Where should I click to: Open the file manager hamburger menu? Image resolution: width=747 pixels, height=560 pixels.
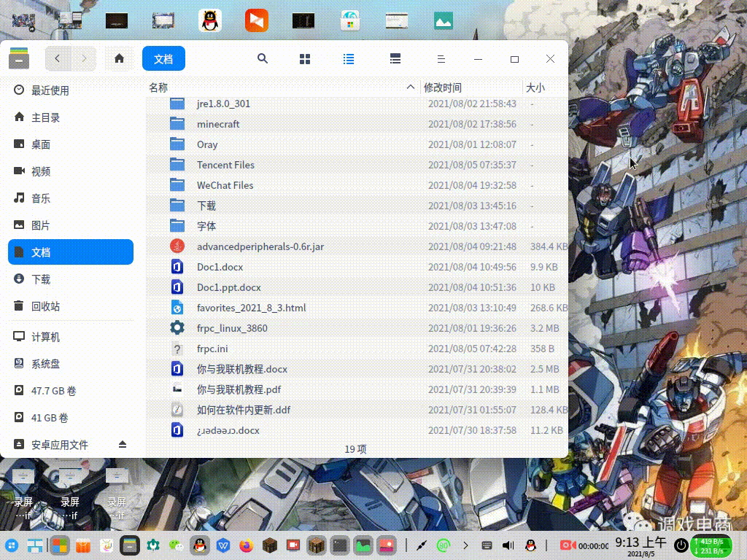[x=441, y=59]
